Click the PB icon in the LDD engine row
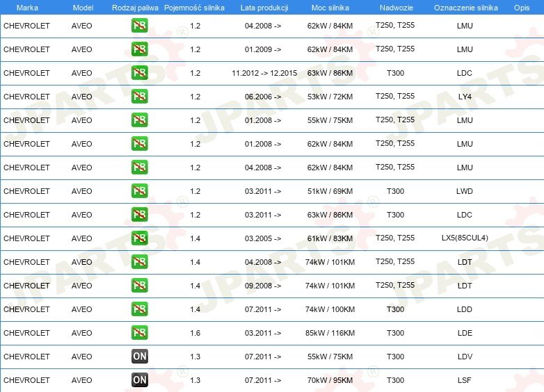This screenshot has width=544, height=392. (x=139, y=309)
